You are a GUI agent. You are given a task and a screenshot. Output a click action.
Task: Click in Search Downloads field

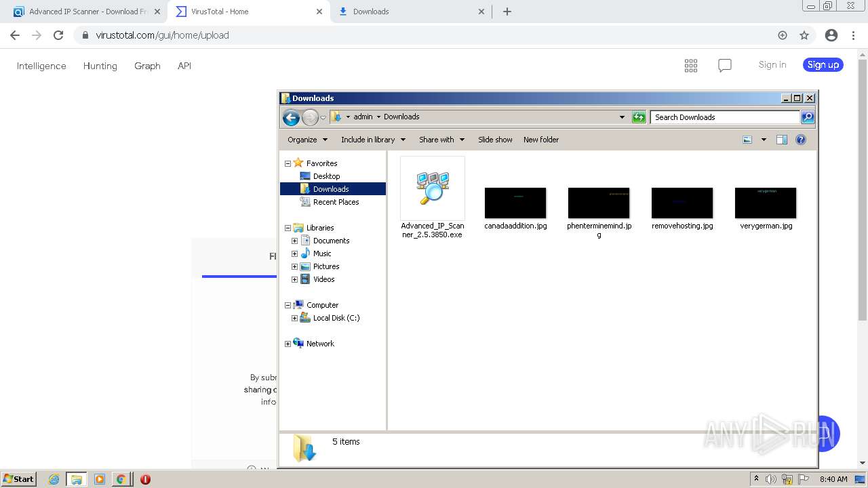pyautogui.click(x=725, y=117)
